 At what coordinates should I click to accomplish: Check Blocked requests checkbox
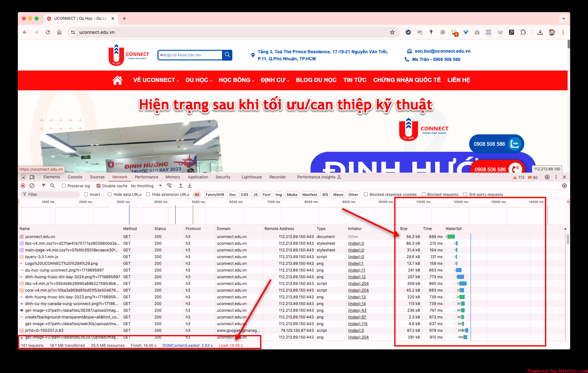tap(424, 194)
